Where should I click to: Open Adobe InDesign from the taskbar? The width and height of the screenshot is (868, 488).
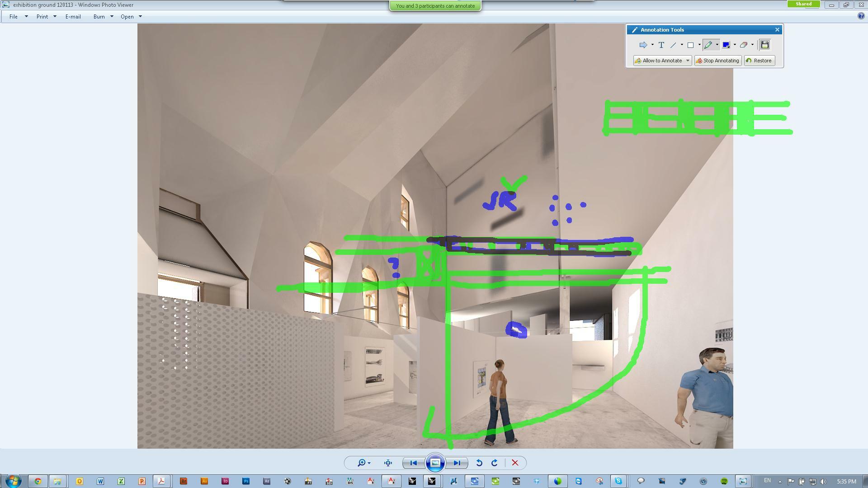coord(225,481)
